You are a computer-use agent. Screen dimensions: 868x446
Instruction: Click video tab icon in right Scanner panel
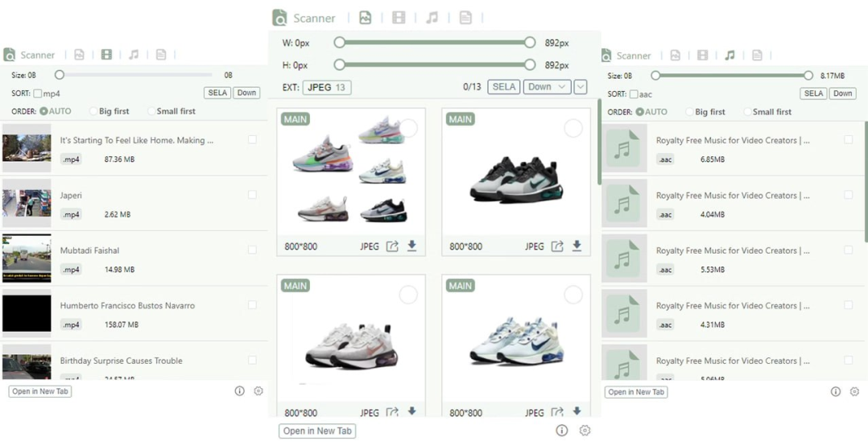tap(702, 56)
